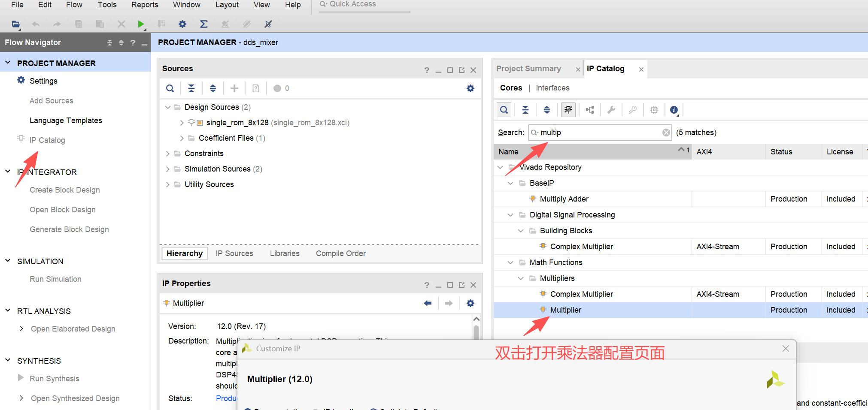Click Flow Navigator help question mark
The image size is (868, 410).
click(133, 42)
